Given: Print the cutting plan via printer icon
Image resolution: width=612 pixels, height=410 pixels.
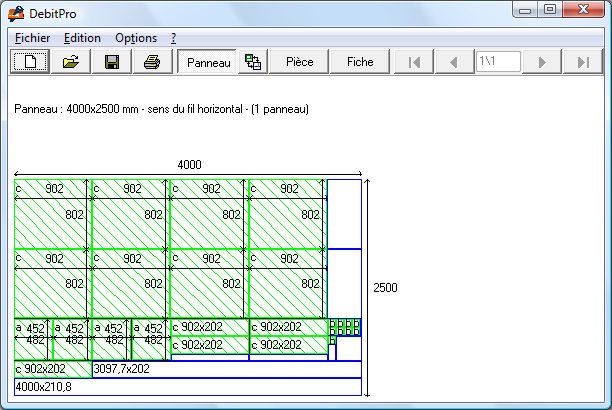Looking at the screenshot, I should pos(152,61).
